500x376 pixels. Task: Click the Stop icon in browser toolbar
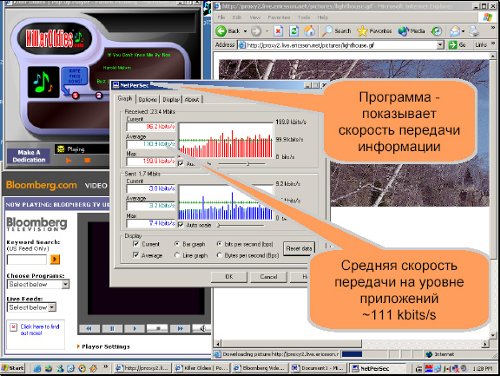pyautogui.click(x=278, y=31)
